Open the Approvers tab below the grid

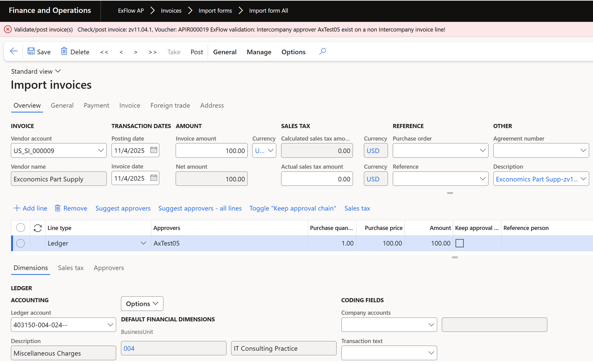point(109,268)
